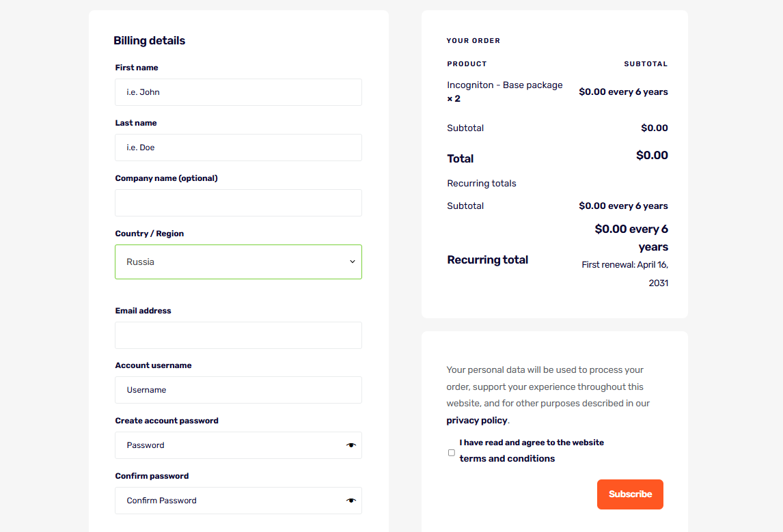Click the Incogniton - Base package product text
This screenshot has height=532, width=783.
pyautogui.click(x=504, y=85)
